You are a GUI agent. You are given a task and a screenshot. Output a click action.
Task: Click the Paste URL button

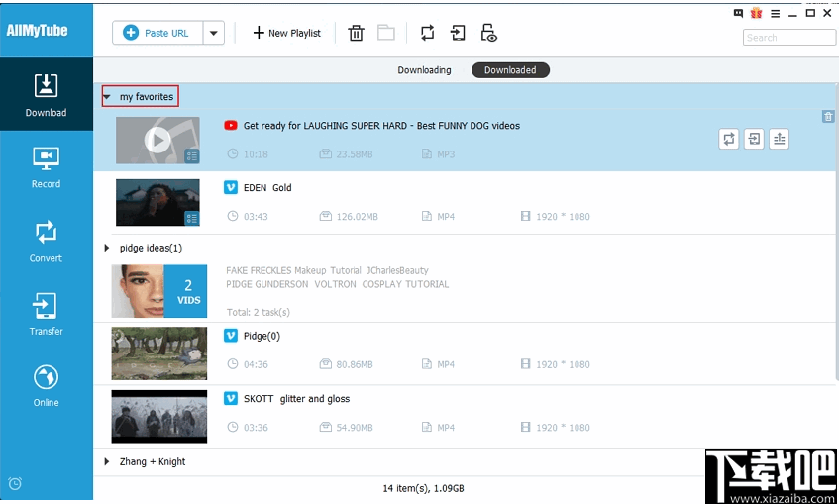[x=157, y=34]
